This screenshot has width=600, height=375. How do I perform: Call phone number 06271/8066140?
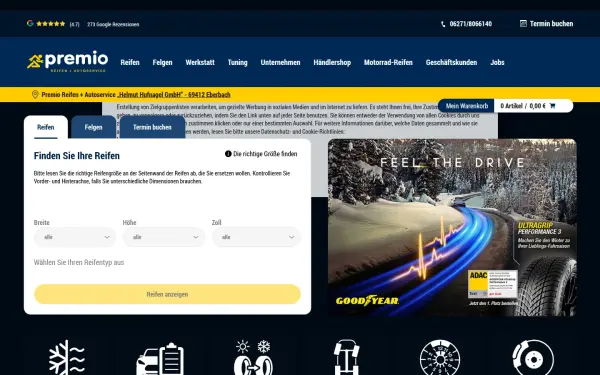[x=470, y=24]
